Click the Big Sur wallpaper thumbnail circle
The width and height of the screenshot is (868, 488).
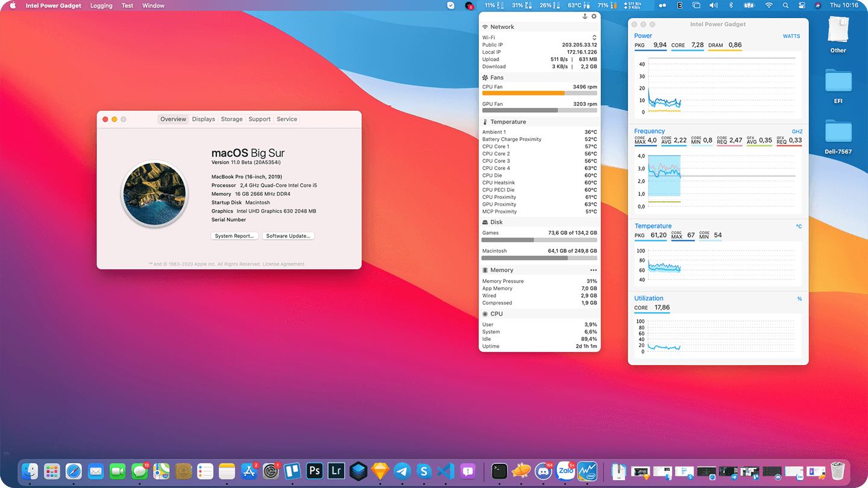[154, 195]
